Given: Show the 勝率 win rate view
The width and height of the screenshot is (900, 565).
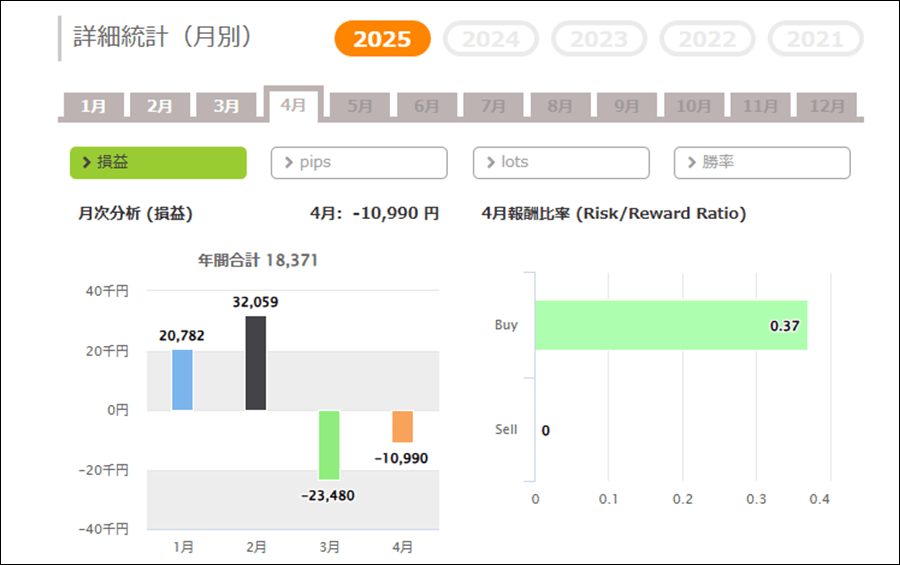Looking at the screenshot, I should [762, 162].
